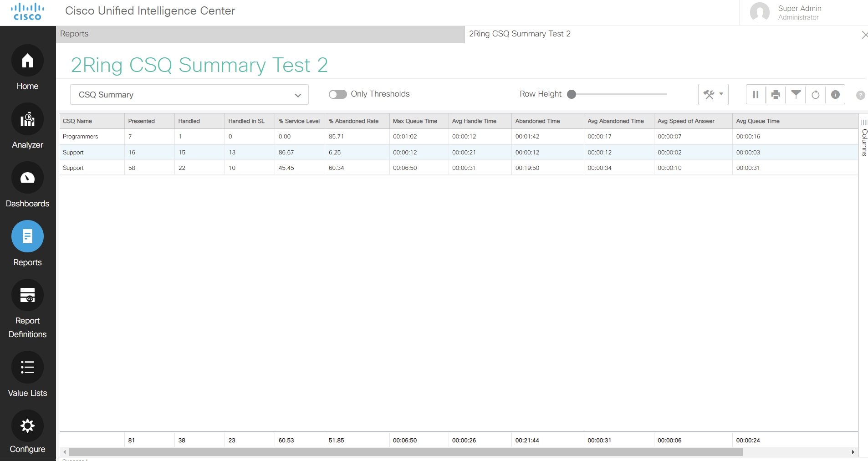Toggle the Only Thresholds switch
Viewport: 868px width, 461px height.
337,94
